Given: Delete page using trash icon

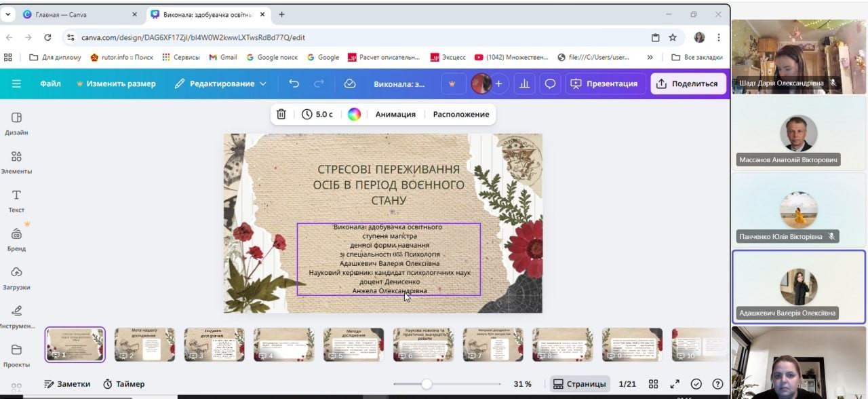Looking at the screenshot, I should point(281,114).
